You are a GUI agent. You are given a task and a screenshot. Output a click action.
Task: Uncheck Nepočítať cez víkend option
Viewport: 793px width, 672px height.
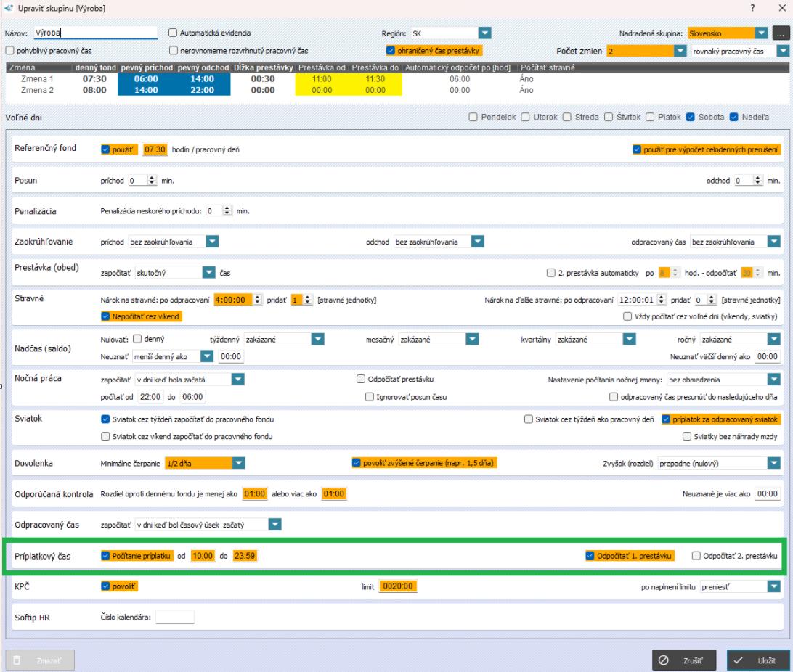click(x=106, y=316)
